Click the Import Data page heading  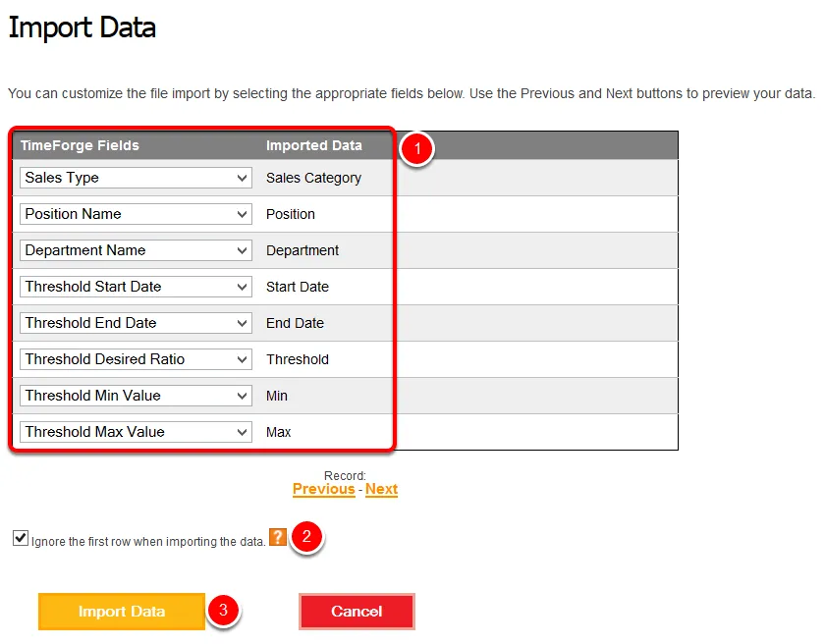(x=82, y=27)
